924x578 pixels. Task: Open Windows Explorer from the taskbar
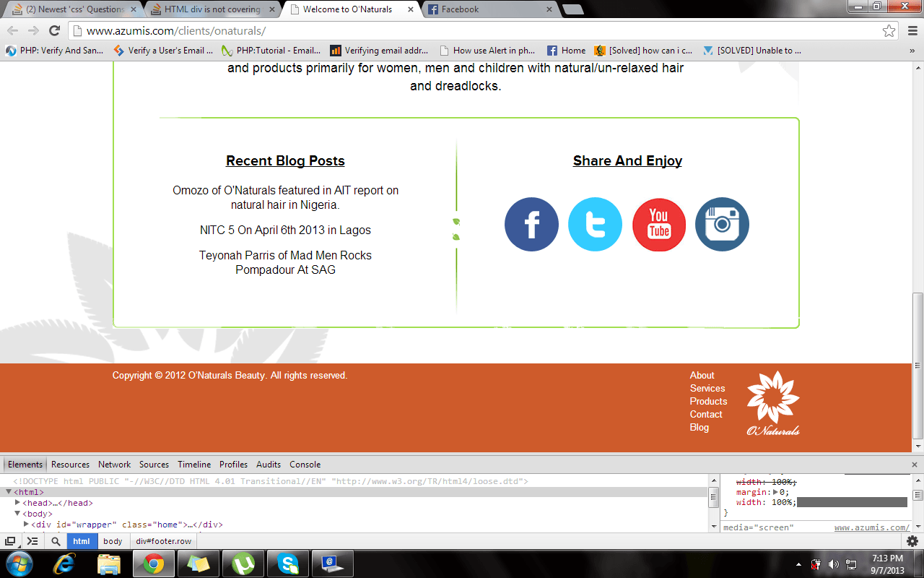point(109,563)
